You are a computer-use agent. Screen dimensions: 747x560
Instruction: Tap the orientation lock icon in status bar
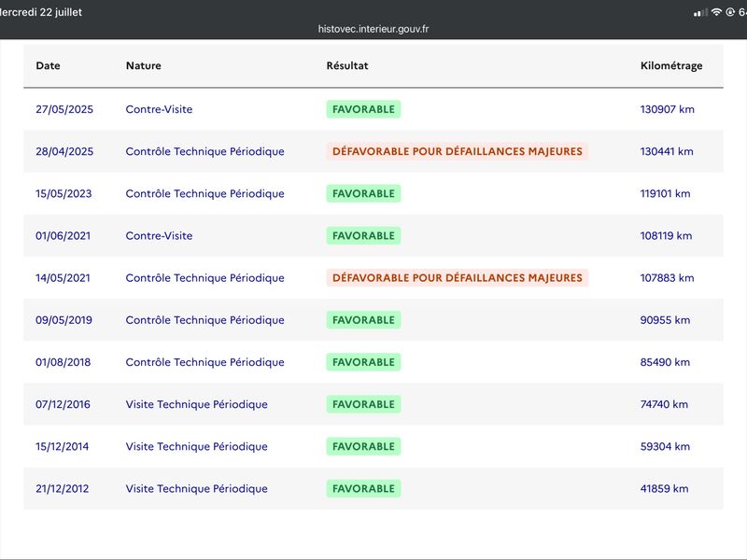pos(730,12)
